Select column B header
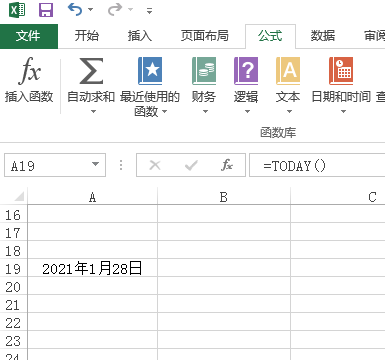The width and height of the screenshot is (385, 360). [x=224, y=197]
